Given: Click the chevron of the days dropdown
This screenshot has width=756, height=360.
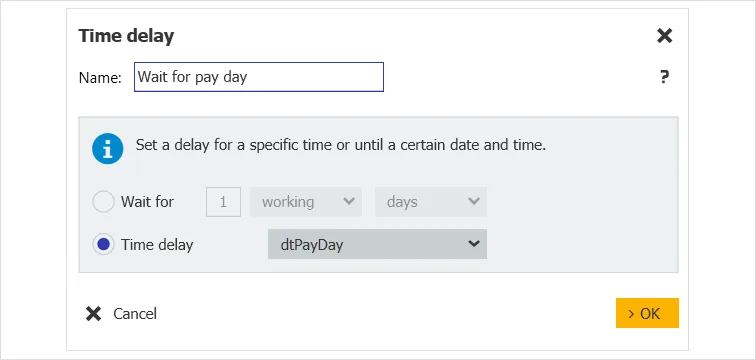Looking at the screenshot, I should (x=474, y=201).
